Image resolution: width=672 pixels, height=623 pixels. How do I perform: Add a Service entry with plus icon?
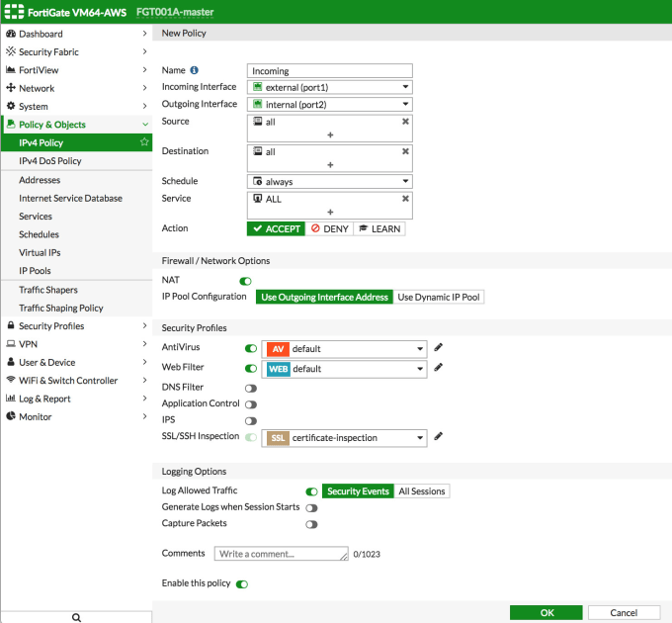click(x=330, y=212)
